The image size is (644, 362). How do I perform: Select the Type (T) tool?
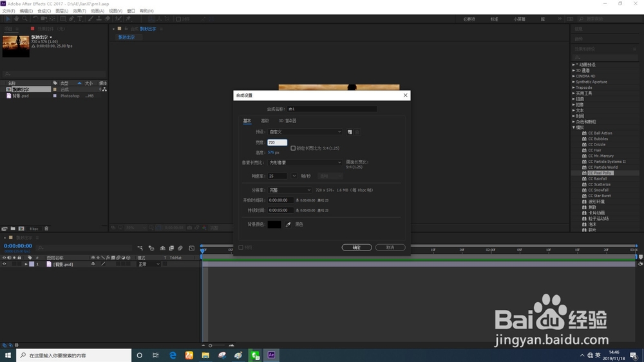coord(80,19)
